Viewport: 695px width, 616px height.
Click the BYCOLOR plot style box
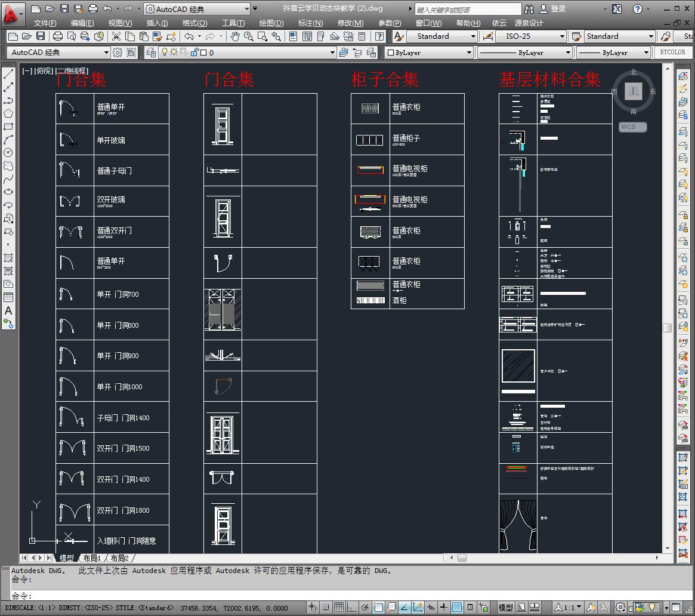(x=672, y=53)
